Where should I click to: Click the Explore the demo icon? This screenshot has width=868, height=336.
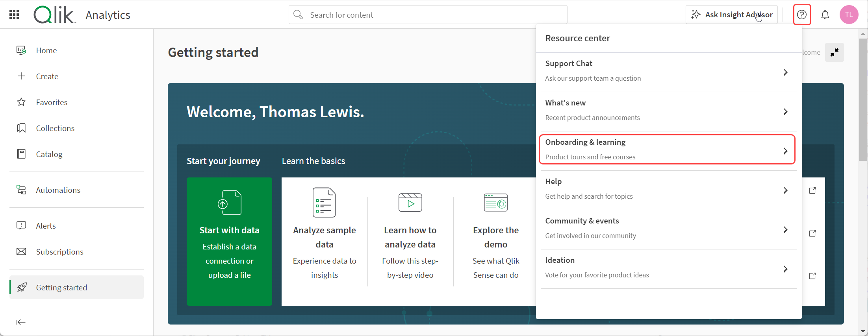(x=496, y=202)
